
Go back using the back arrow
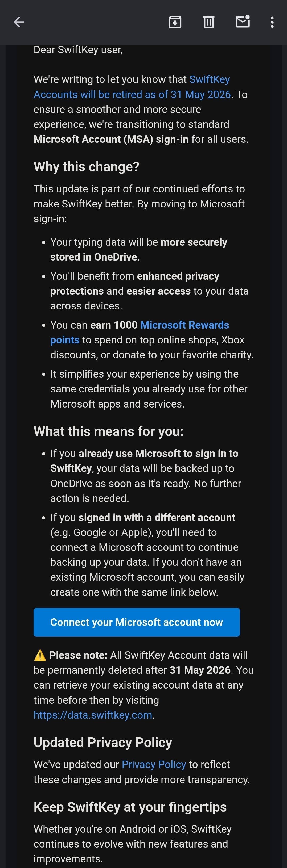19,22
